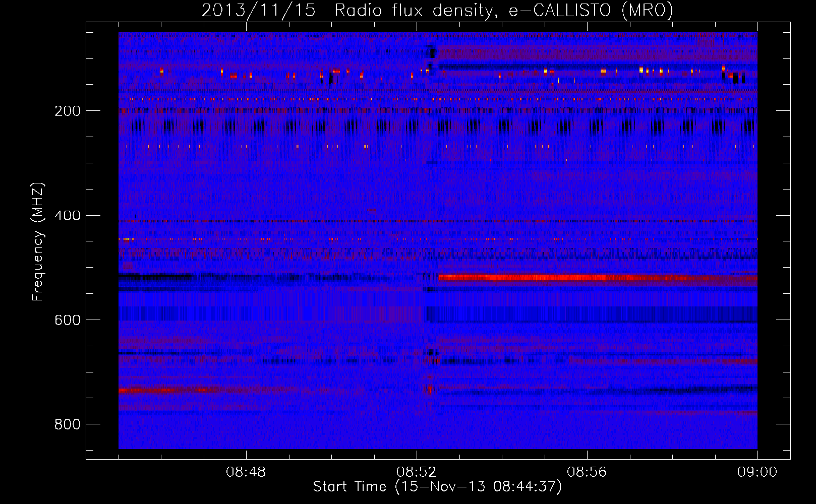The image size is (816, 504).
Task: Click the 400 frequency tick label
Action: (x=68, y=216)
